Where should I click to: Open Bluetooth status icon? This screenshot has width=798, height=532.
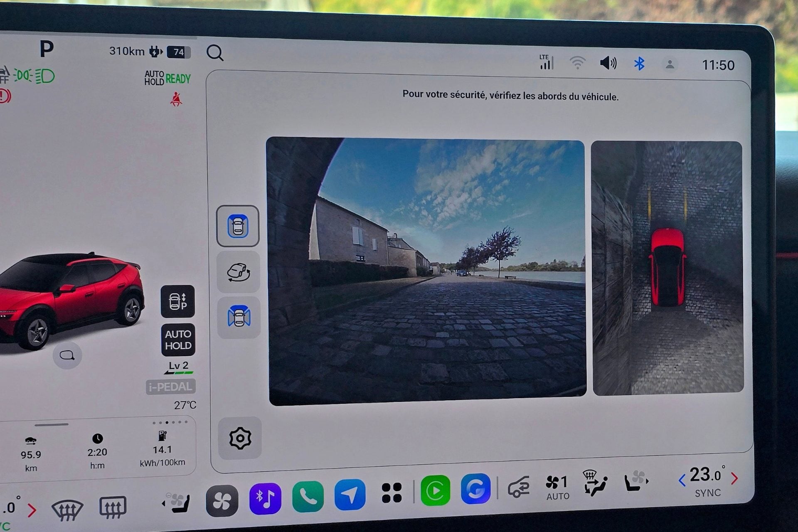pos(639,64)
